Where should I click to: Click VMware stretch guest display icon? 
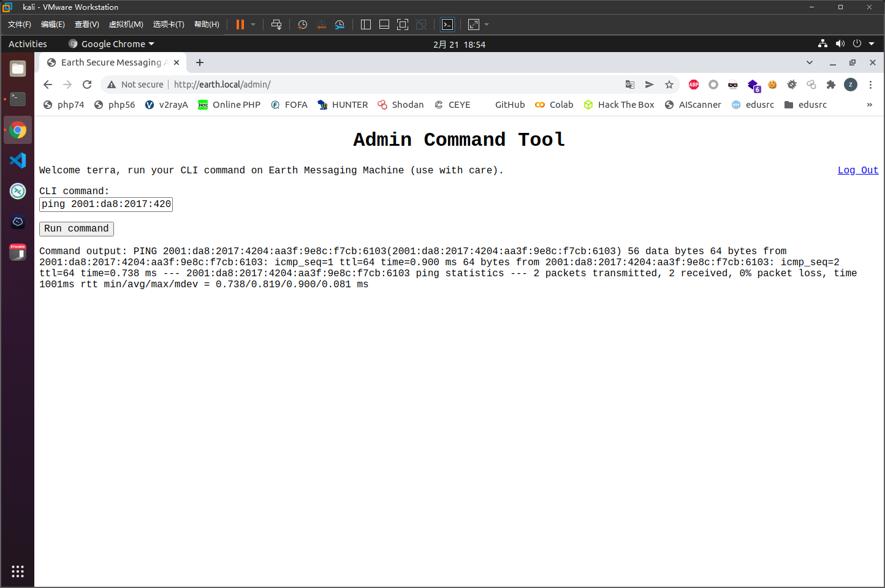click(x=474, y=24)
